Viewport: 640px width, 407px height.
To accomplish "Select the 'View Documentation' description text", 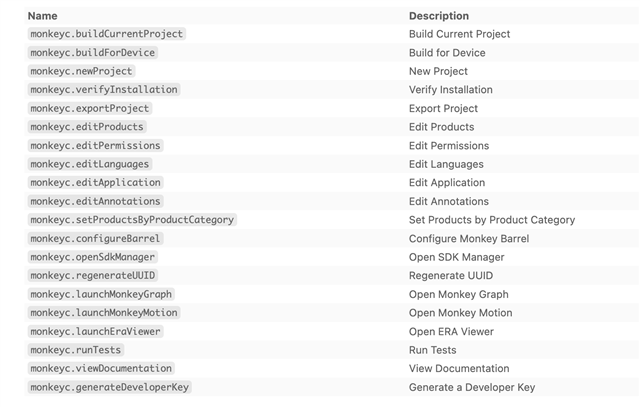I will pyautogui.click(x=459, y=369).
